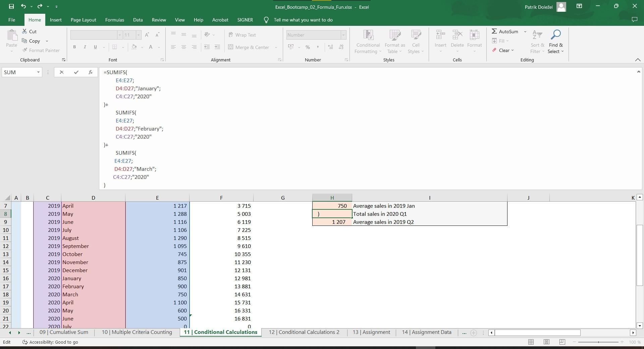The image size is (644, 349).
Task: Open Merge & Center dropdown arrow
Action: [x=276, y=47]
